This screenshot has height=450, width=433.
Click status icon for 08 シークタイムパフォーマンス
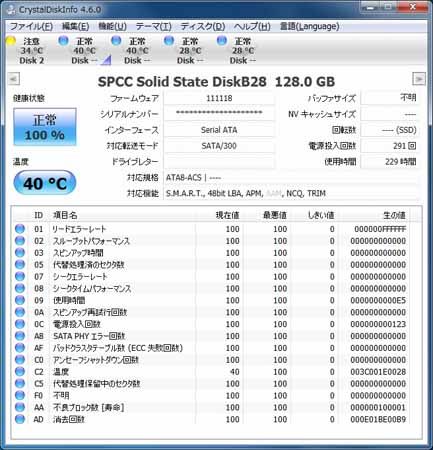click(x=20, y=288)
